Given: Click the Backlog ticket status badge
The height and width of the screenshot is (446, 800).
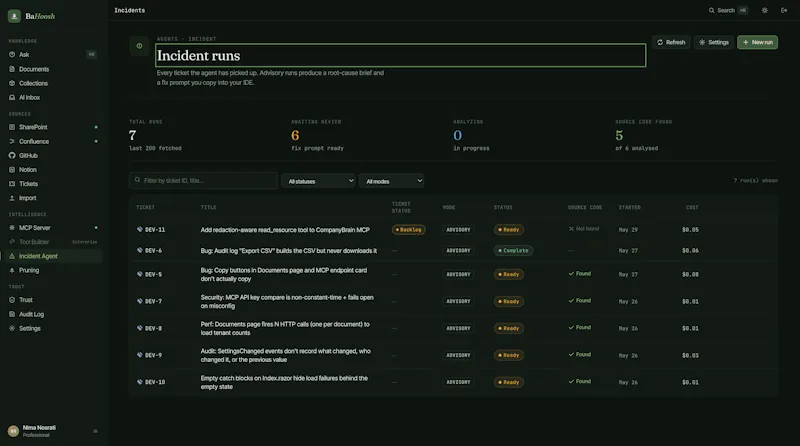Looking at the screenshot, I should pyautogui.click(x=408, y=230).
